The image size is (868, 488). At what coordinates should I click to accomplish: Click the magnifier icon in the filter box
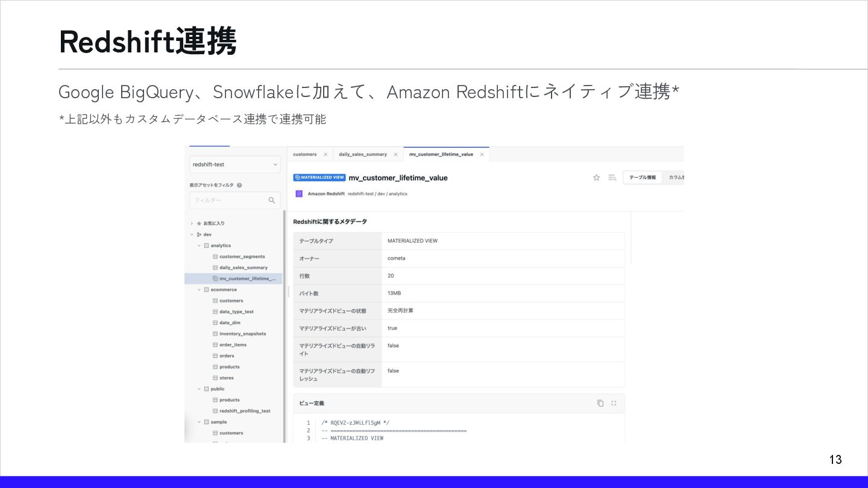tap(272, 201)
